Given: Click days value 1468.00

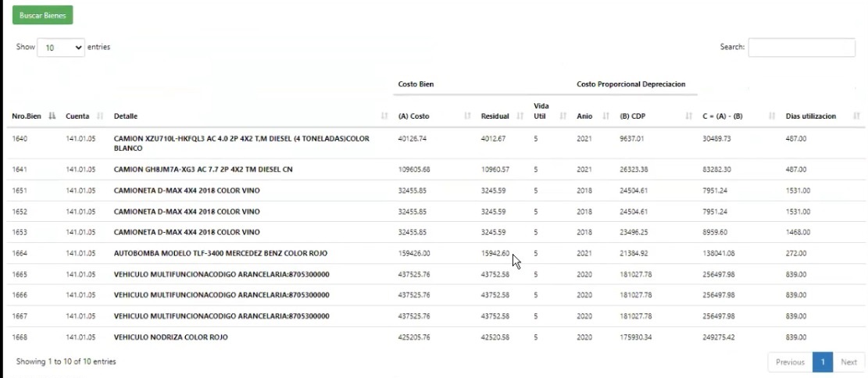Looking at the screenshot, I should (798, 232).
